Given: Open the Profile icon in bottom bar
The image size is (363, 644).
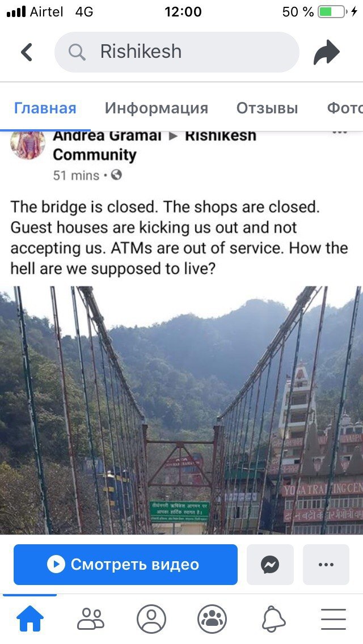Looking at the screenshot, I should click(151, 618).
